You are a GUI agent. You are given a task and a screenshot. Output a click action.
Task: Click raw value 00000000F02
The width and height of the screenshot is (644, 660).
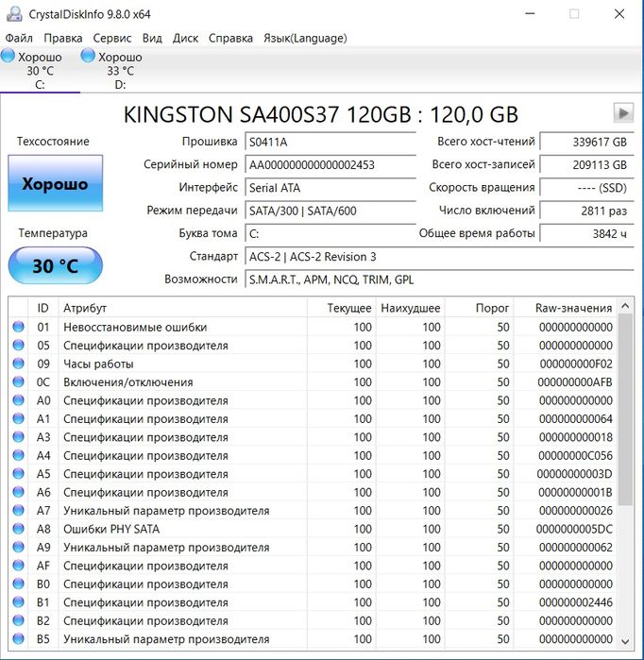[576, 364]
